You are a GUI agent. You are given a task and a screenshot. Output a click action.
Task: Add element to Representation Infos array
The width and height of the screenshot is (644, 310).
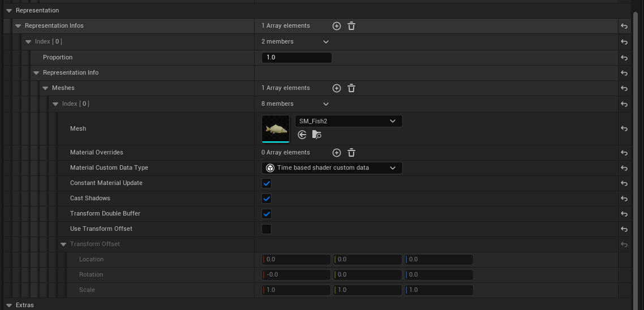point(336,26)
